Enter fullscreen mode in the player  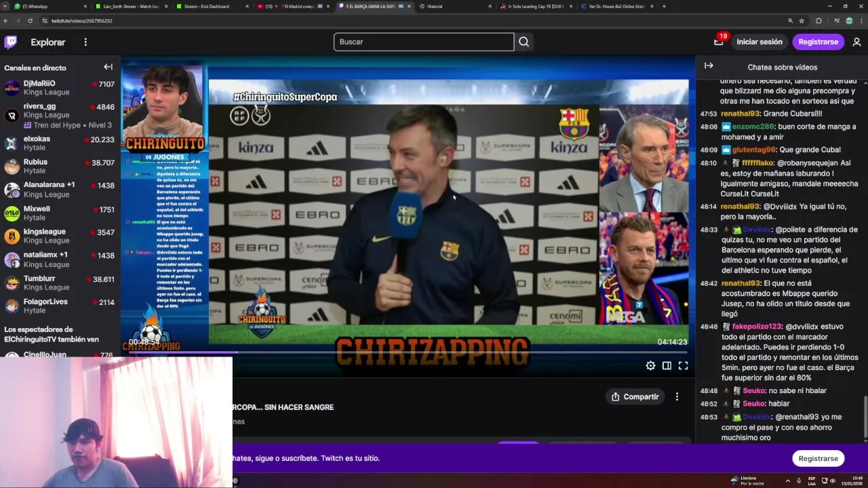point(683,365)
